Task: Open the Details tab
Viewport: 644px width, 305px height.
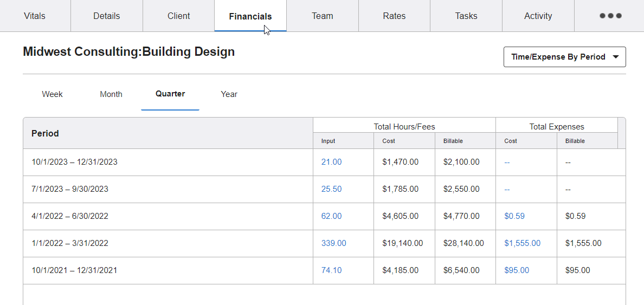Action: [107, 16]
